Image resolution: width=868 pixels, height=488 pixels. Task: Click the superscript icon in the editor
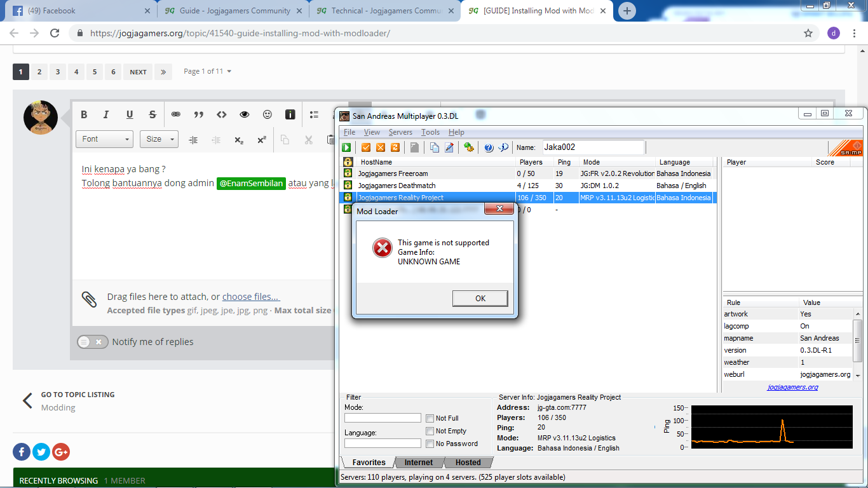[261, 140]
